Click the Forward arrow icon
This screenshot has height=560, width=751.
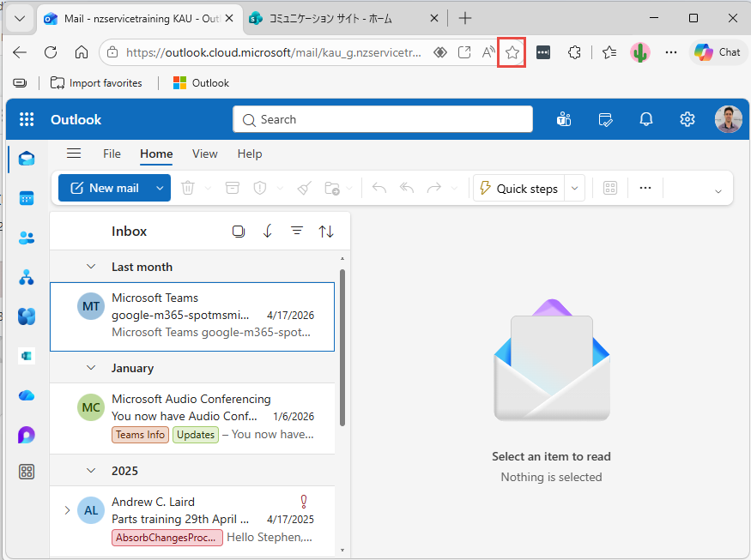click(434, 188)
